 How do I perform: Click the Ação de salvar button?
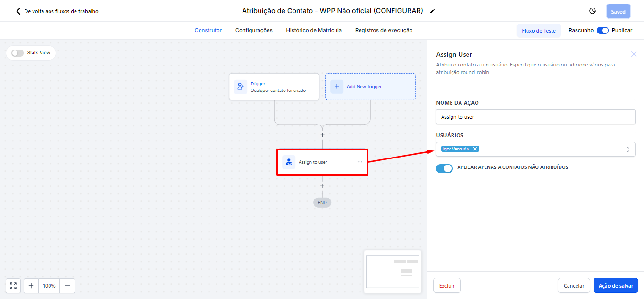[x=616, y=286]
